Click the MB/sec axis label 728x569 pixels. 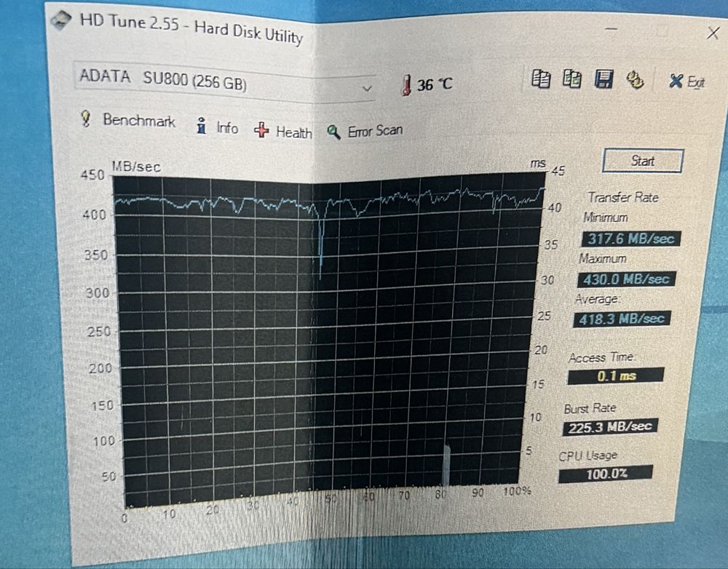click(136, 167)
